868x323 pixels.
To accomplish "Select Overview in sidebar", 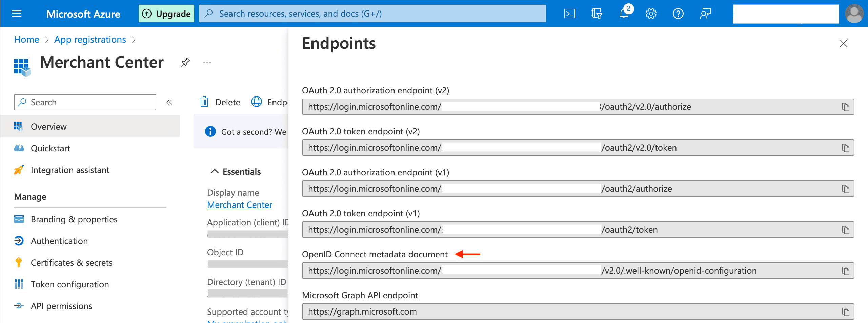I will click(90, 126).
